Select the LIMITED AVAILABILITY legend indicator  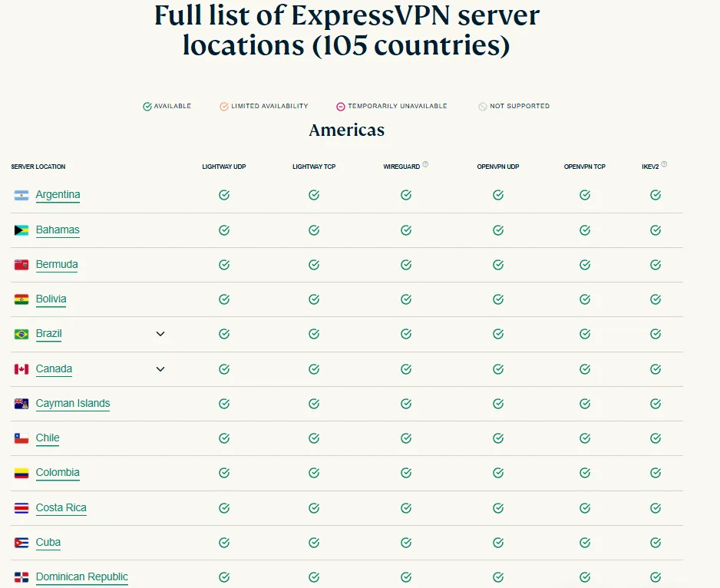(x=224, y=106)
